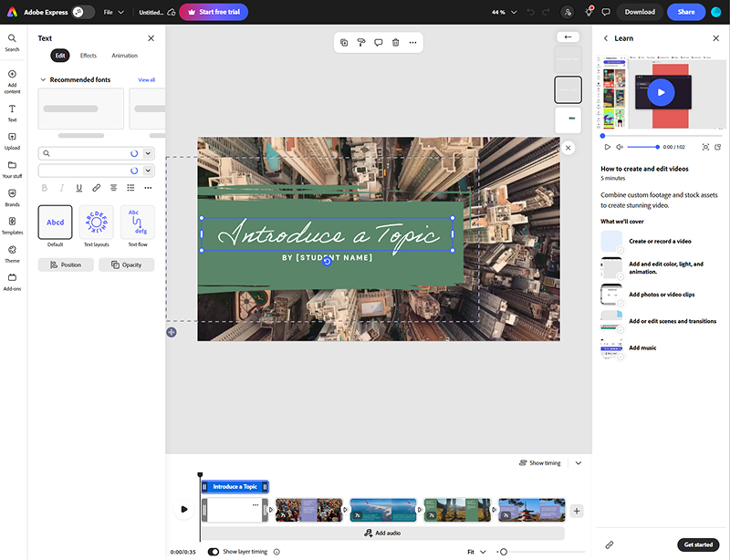Switch to the Effects tab
The image size is (730, 560).
tap(88, 56)
